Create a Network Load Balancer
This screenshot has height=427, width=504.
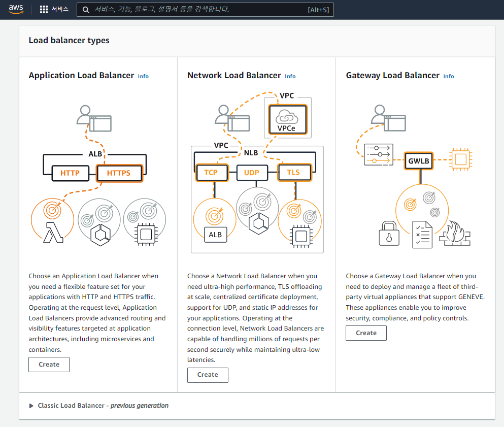[208, 375]
